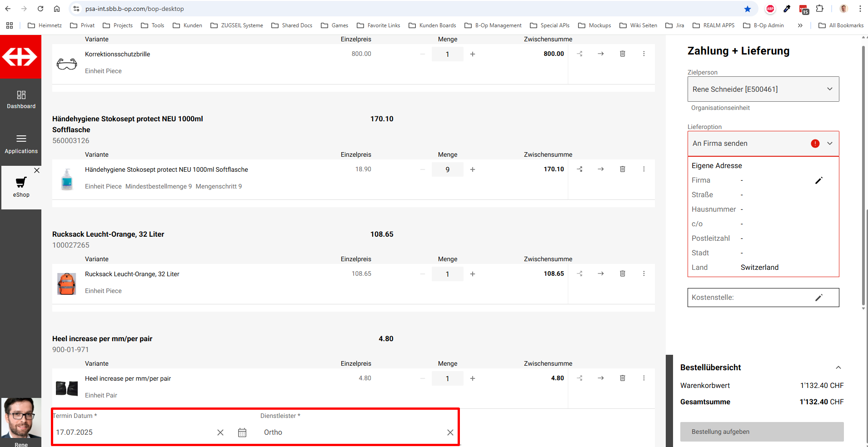Viewport: 868px width, 447px height.
Task: Increase quantity of Händehygiene Stokosept
Action: click(x=473, y=169)
